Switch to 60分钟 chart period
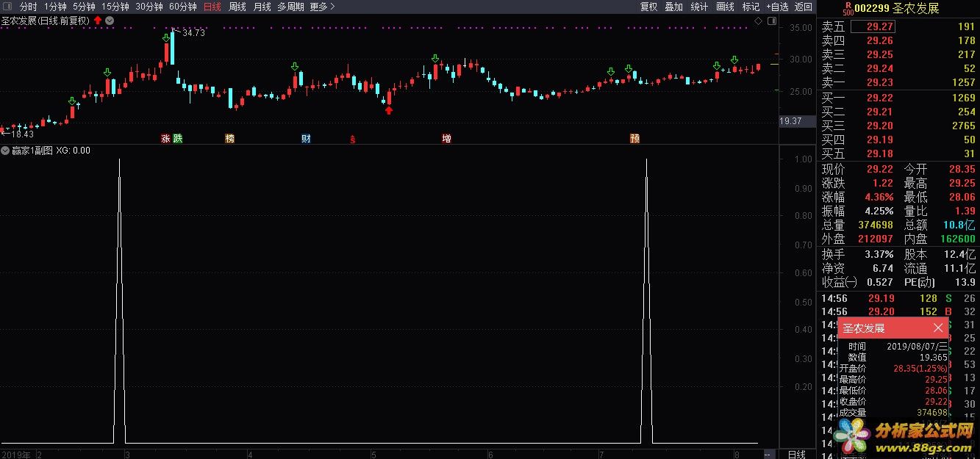Viewport: 980px width, 459px height. pyautogui.click(x=183, y=7)
